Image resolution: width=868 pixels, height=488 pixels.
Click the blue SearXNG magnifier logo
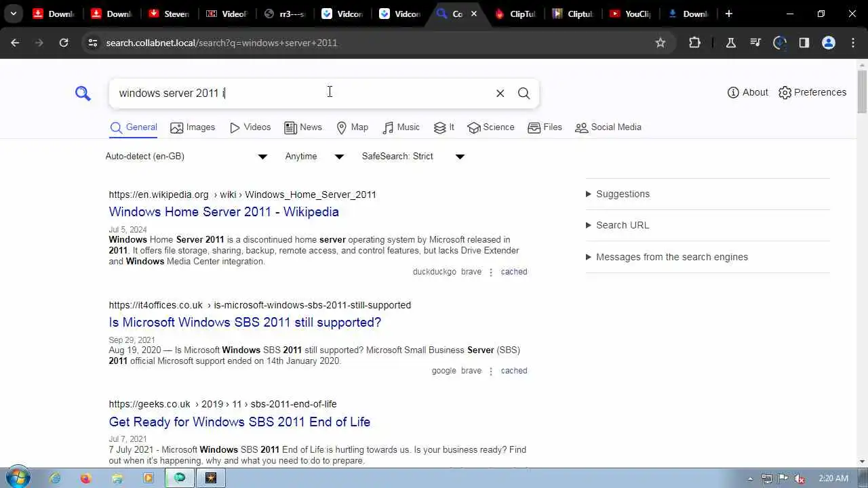click(x=83, y=94)
